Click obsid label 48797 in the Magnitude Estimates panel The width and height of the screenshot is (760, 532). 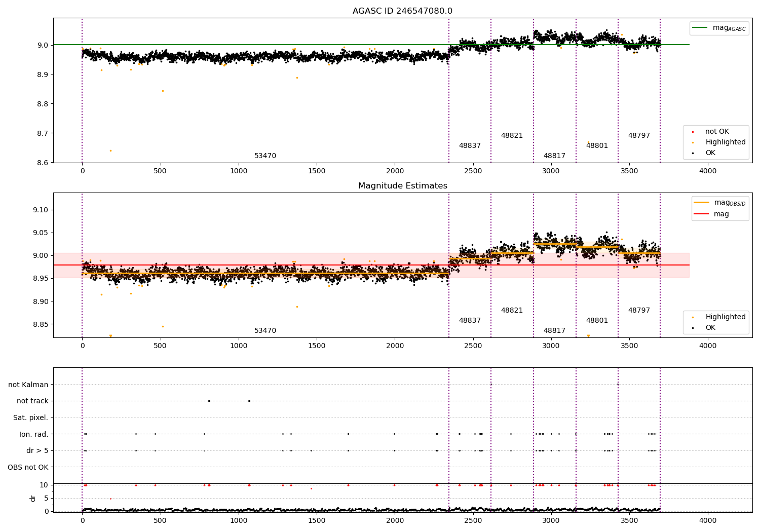coord(639,311)
